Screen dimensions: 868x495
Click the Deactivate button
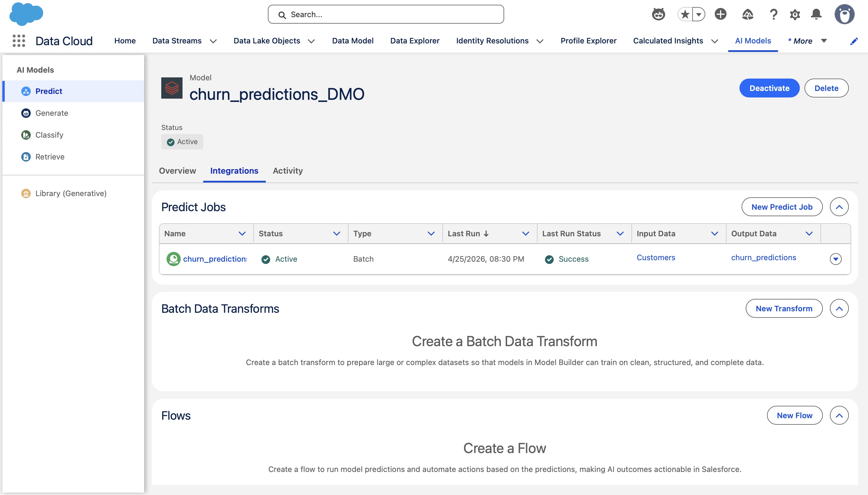click(x=769, y=88)
